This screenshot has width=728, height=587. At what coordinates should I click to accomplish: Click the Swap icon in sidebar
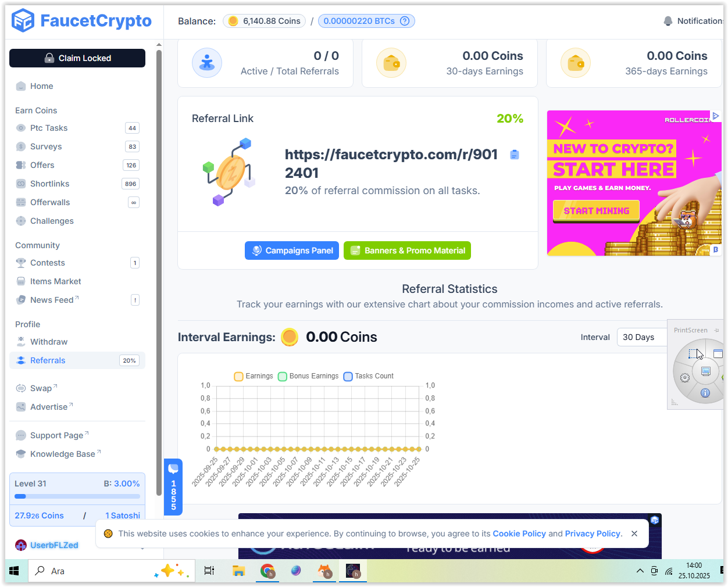[21, 388]
